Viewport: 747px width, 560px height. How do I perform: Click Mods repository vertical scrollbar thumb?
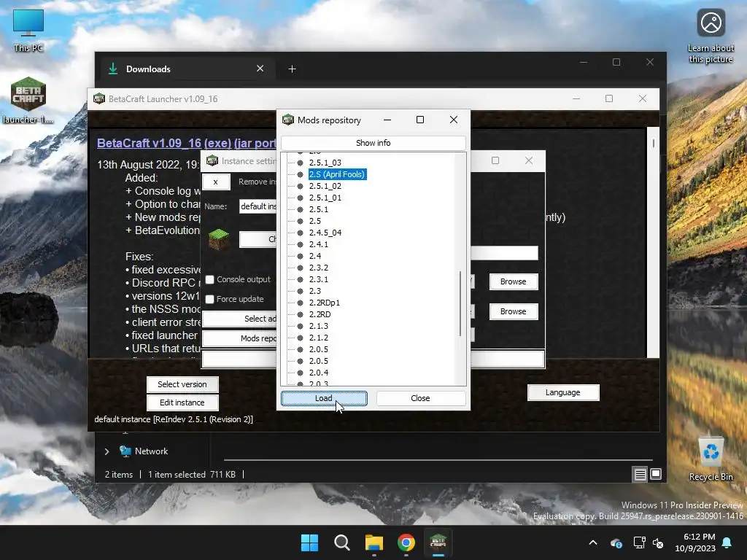[x=460, y=303]
